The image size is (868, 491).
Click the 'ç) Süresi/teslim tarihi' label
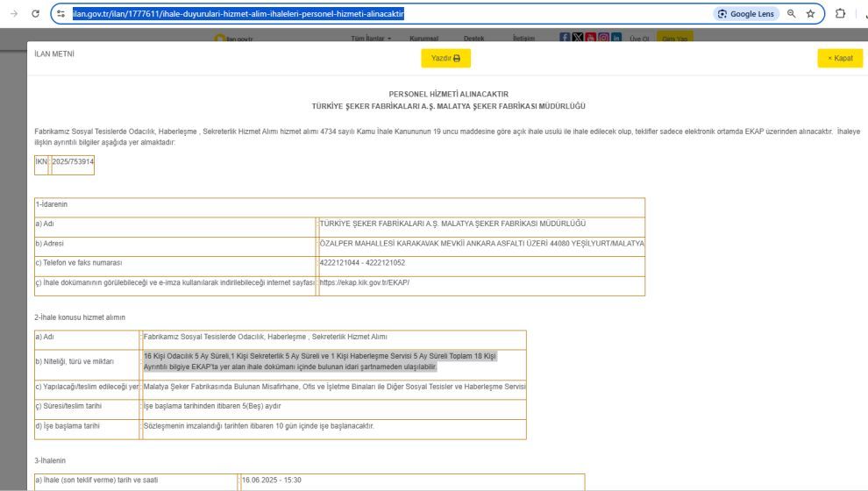pos(68,406)
